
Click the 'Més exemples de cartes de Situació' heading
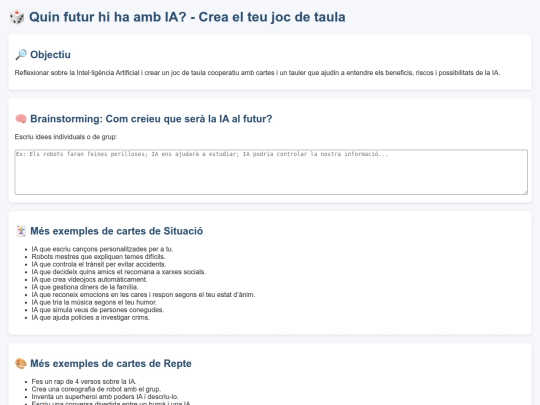click(117, 231)
